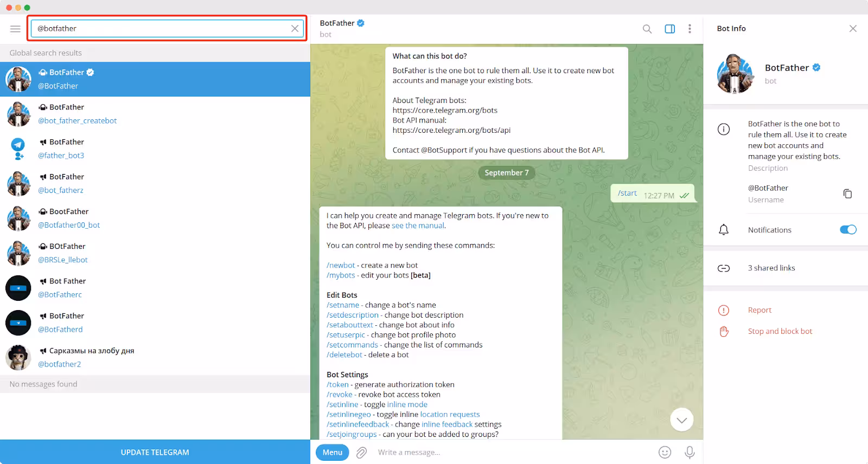Click the /setjoingroups command link
Viewport: 868px width, 464px height.
click(352, 434)
